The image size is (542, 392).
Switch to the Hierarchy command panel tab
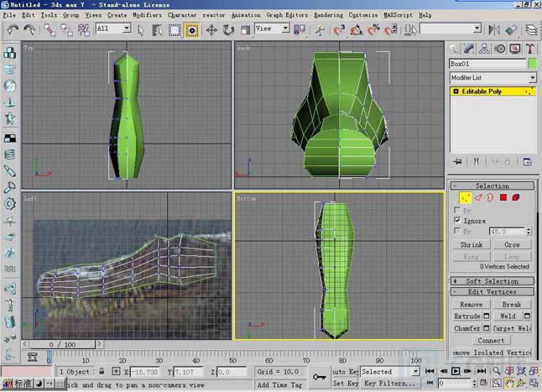[x=484, y=49]
